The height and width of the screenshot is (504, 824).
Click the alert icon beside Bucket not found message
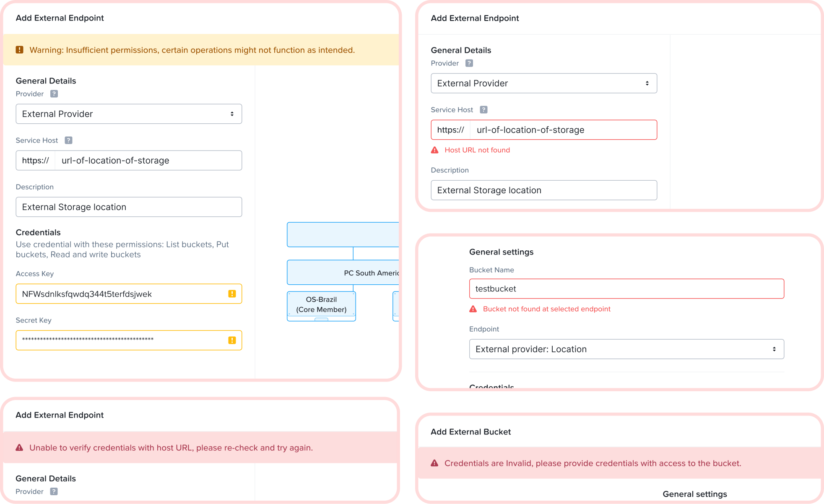click(473, 309)
